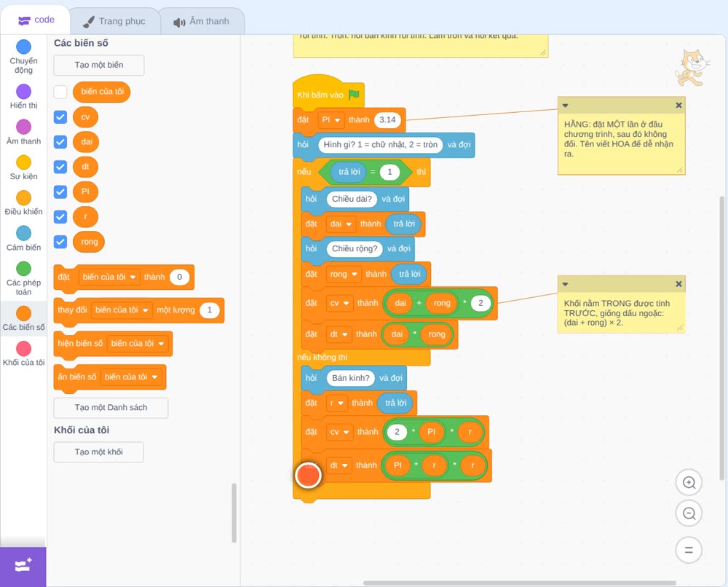This screenshot has width=728, height=587.
Task: Open variable dropdown in palette 'đặt' block
Action: (x=109, y=277)
